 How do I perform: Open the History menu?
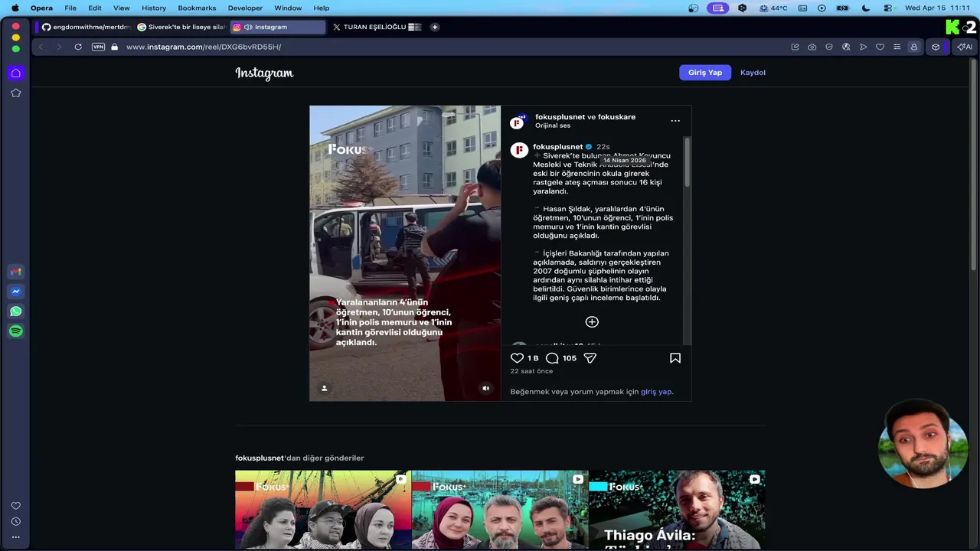tap(154, 8)
